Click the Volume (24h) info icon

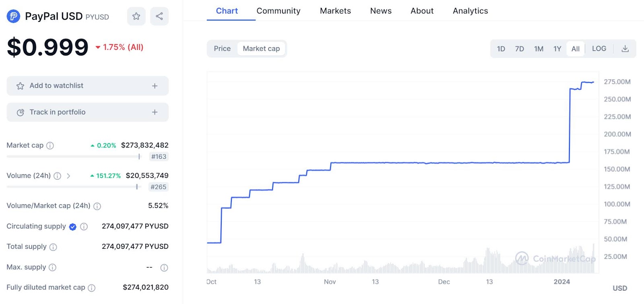58,176
